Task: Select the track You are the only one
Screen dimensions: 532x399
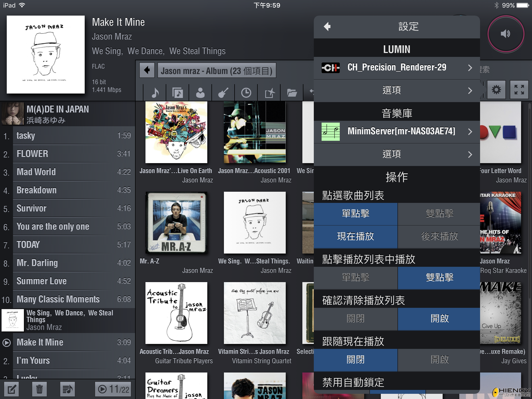Action: (x=68, y=227)
